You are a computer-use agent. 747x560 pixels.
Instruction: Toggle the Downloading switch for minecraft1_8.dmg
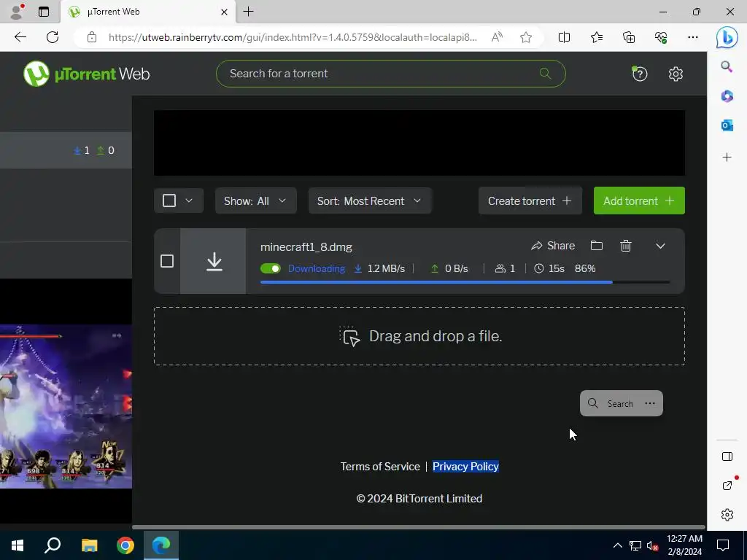click(271, 268)
